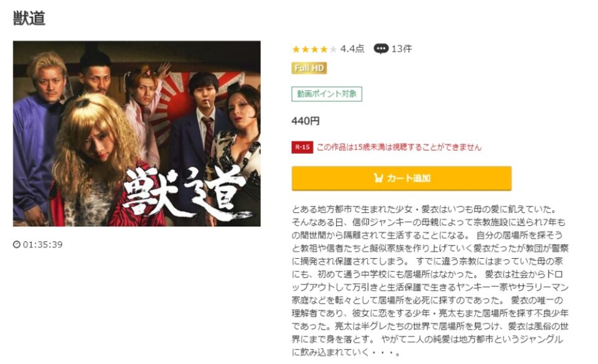This screenshot has width=598, height=364.
Task: Click the speech bubble review icon
Action: click(x=381, y=49)
